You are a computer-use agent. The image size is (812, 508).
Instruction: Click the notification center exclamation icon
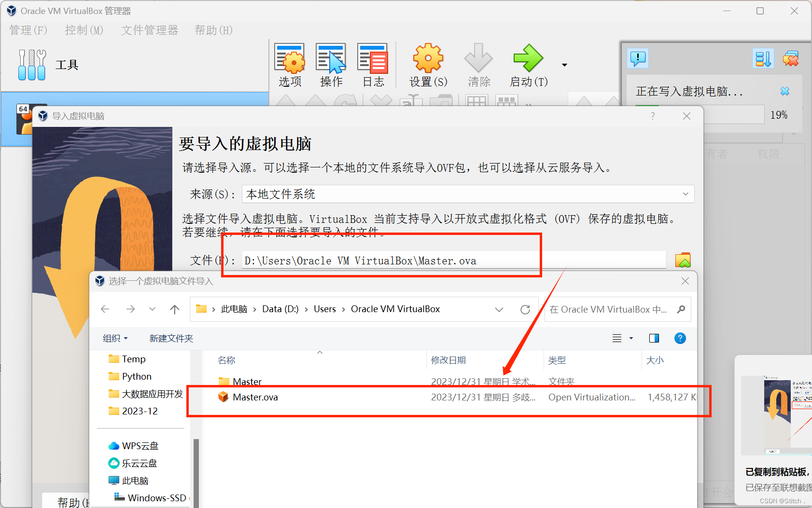(x=638, y=58)
